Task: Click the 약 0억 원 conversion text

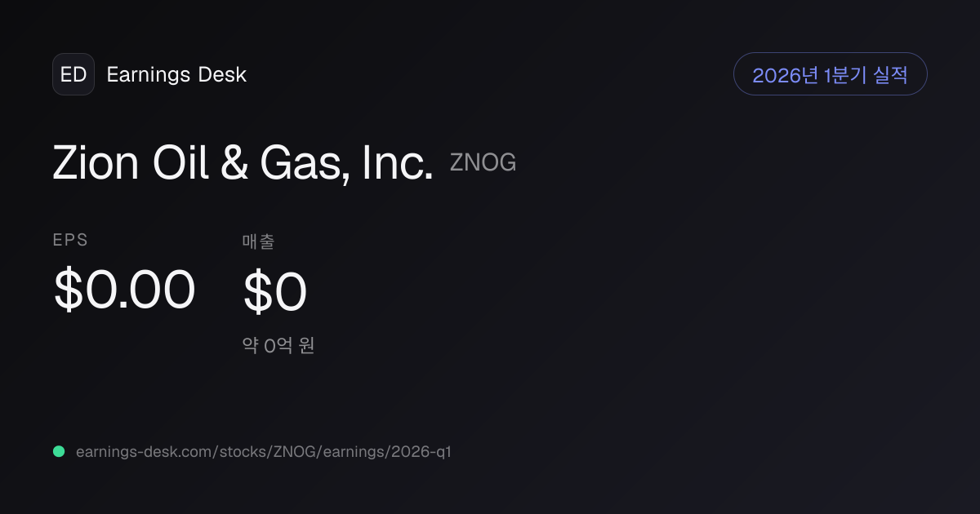Action: [x=278, y=346]
